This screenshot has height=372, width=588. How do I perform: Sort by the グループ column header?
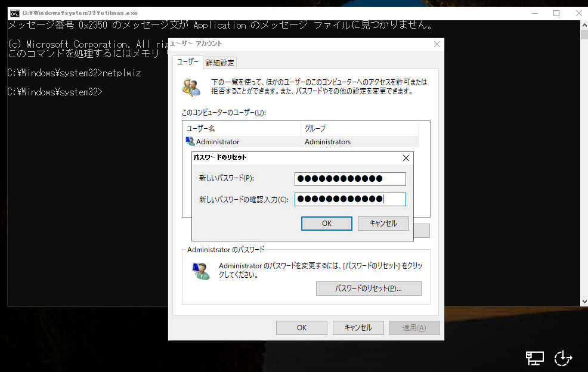click(x=360, y=129)
